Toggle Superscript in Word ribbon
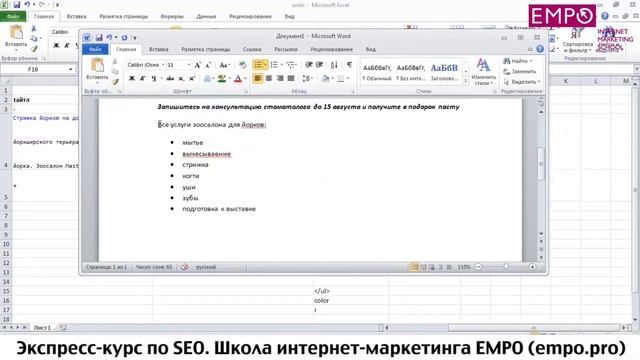This screenshot has height=360, width=640. point(192,78)
